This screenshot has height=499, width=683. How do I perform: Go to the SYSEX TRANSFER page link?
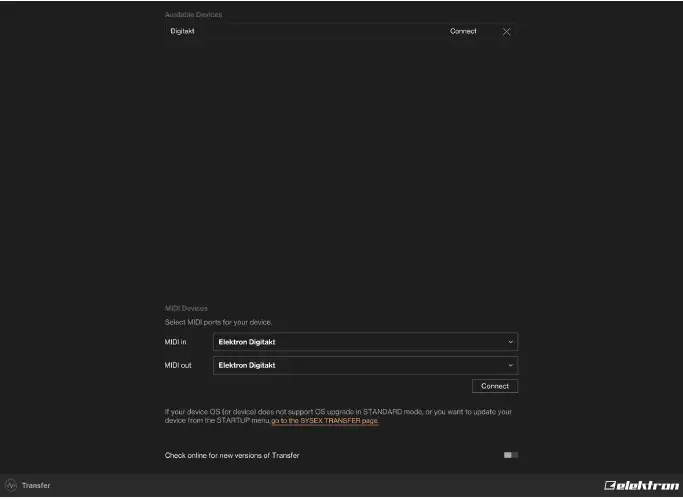tap(325, 421)
